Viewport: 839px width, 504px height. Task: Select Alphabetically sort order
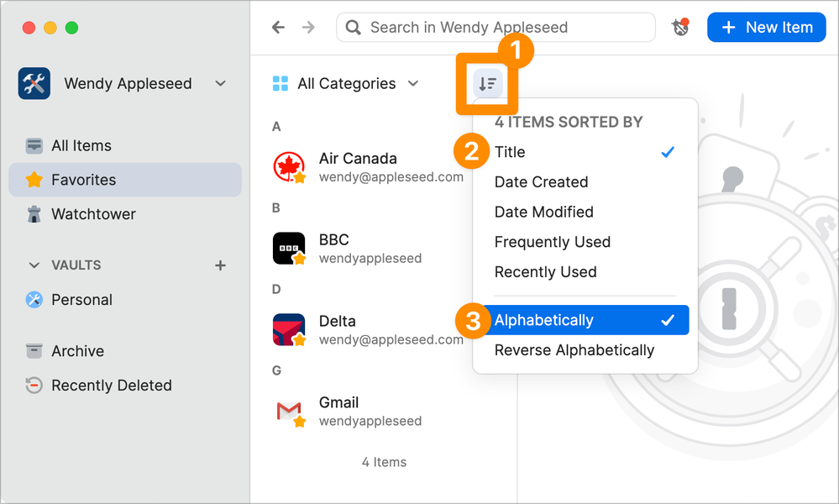543,320
